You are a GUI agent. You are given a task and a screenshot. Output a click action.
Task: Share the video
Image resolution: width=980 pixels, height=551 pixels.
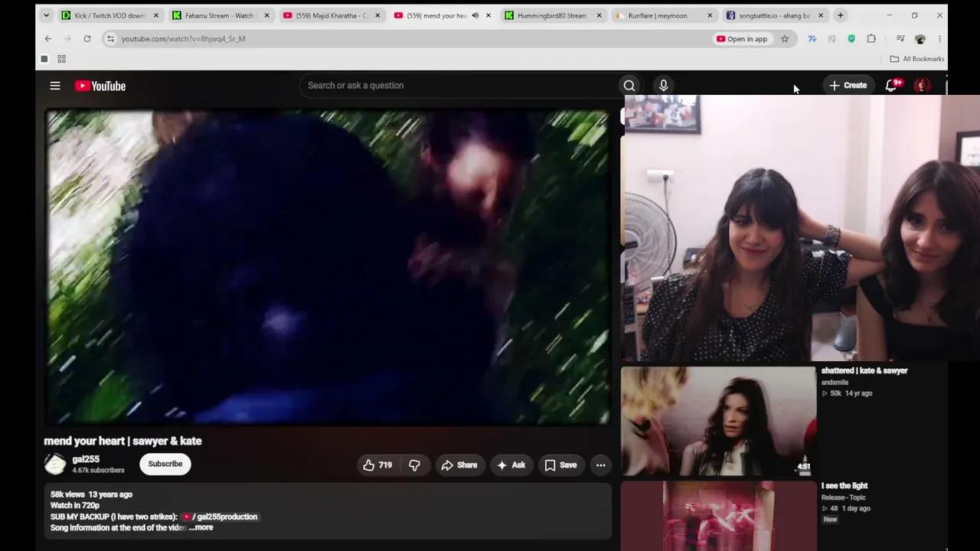point(459,465)
